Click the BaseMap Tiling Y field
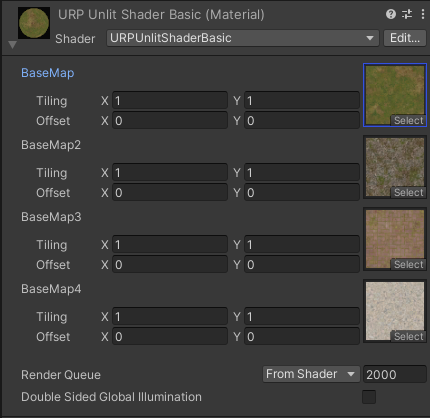 click(x=302, y=101)
